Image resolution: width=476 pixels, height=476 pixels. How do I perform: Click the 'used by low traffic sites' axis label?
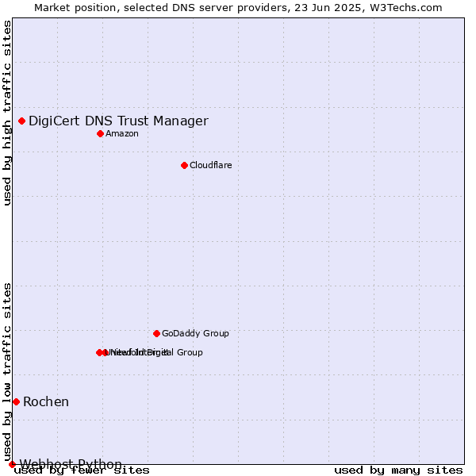pyautogui.click(x=7, y=372)
